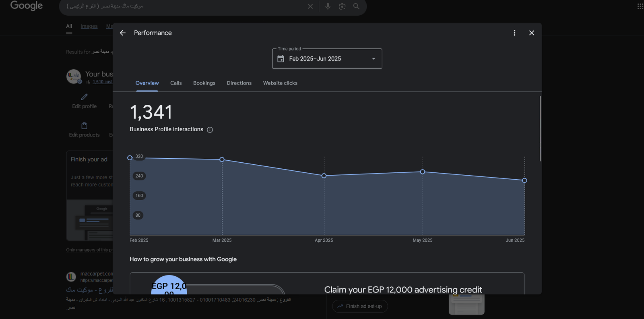Clear the search text with X icon
Screen dimensions: 644x319
pyautogui.click(x=310, y=6)
